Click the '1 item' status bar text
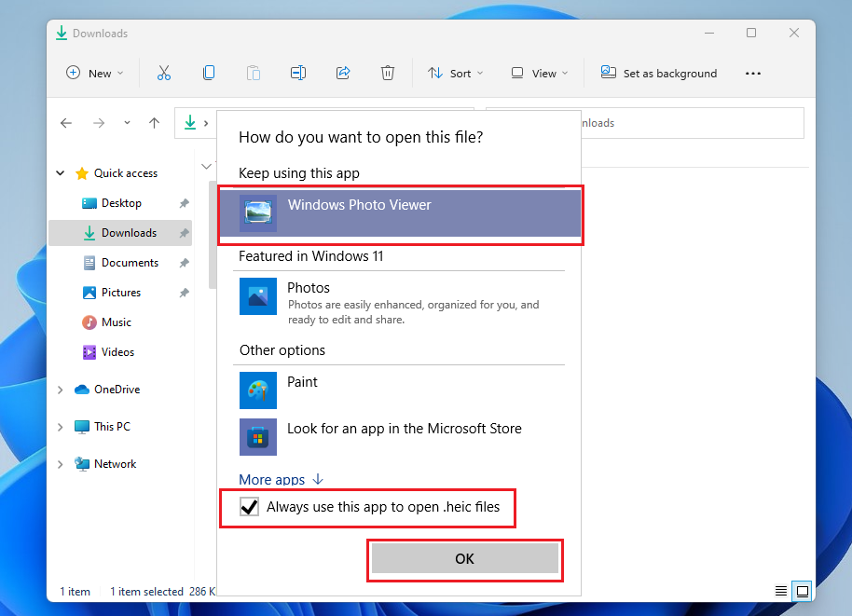 coord(75,592)
